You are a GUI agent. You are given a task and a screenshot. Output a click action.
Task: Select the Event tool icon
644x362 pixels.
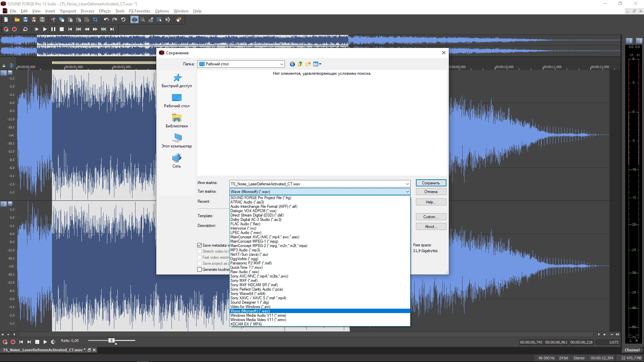(159, 20)
